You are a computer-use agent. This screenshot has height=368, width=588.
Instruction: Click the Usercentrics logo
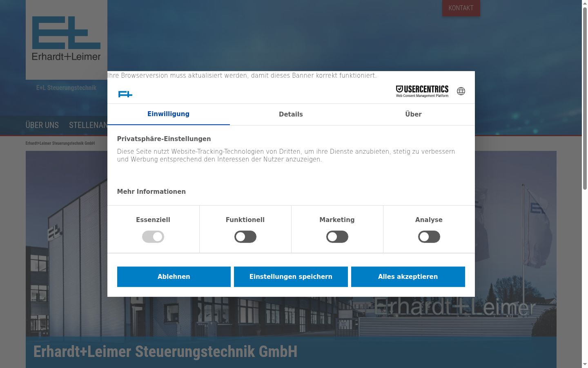tap(422, 91)
